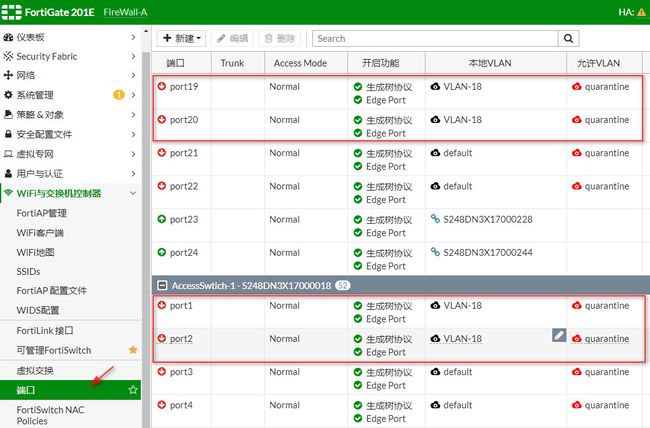Click the port19 down status icon
Image resolution: width=650 pixels, height=428 pixels.
tap(162, 86)
